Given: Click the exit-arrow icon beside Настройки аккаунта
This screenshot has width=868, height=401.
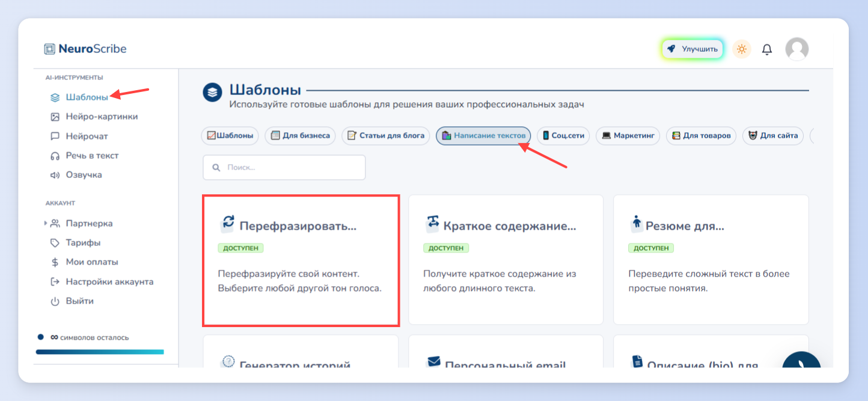Looking at the screenshot, I should pos(55,282).
